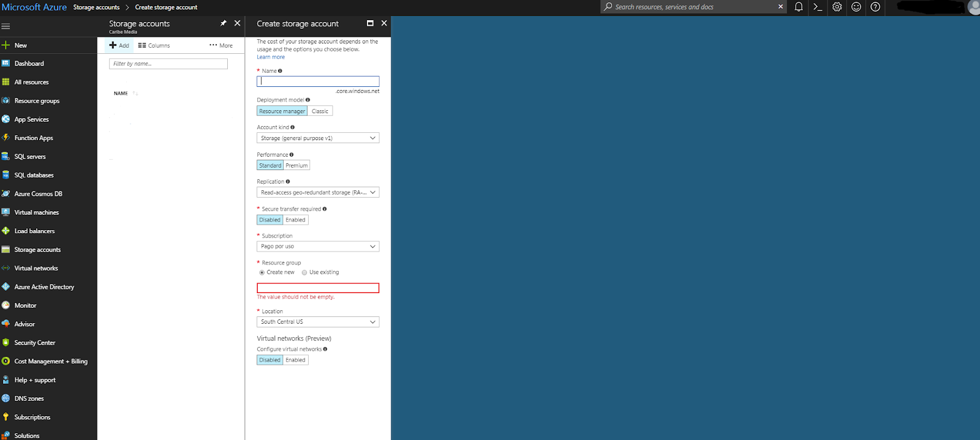Screen dimensions: 980x440
Task: Open the Account kind dropdown
Action: pyautogui.click(x=318, y=138)
